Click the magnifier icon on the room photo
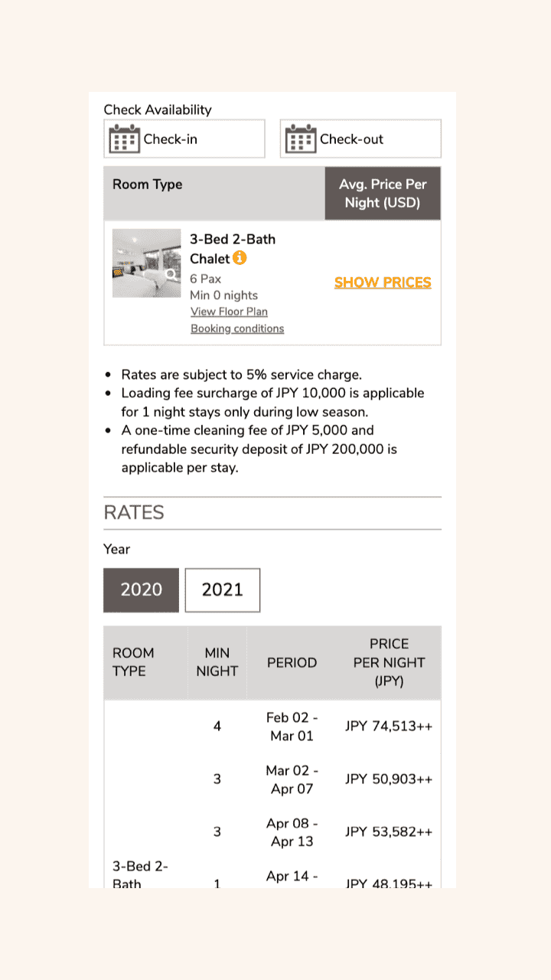The image size is (551, 980). point(171,274)
